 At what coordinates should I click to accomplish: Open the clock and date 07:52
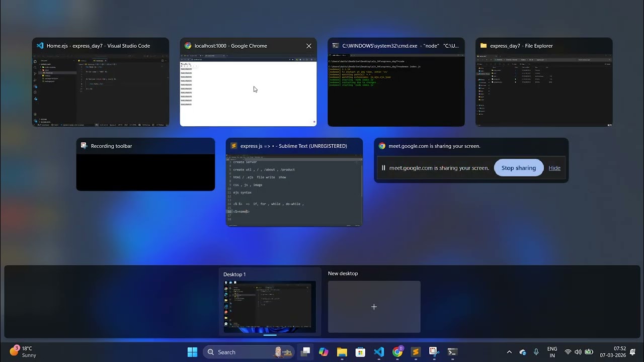coord(613,352)
